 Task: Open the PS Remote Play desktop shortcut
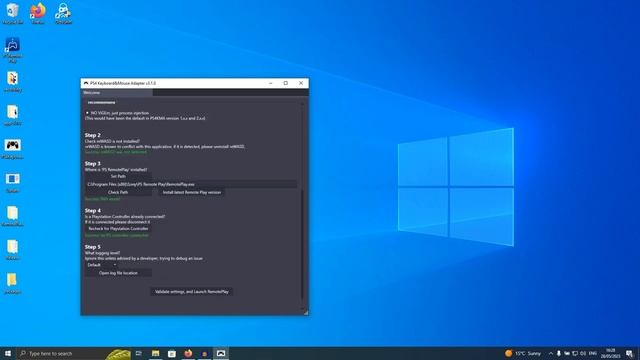coord(12,50)
